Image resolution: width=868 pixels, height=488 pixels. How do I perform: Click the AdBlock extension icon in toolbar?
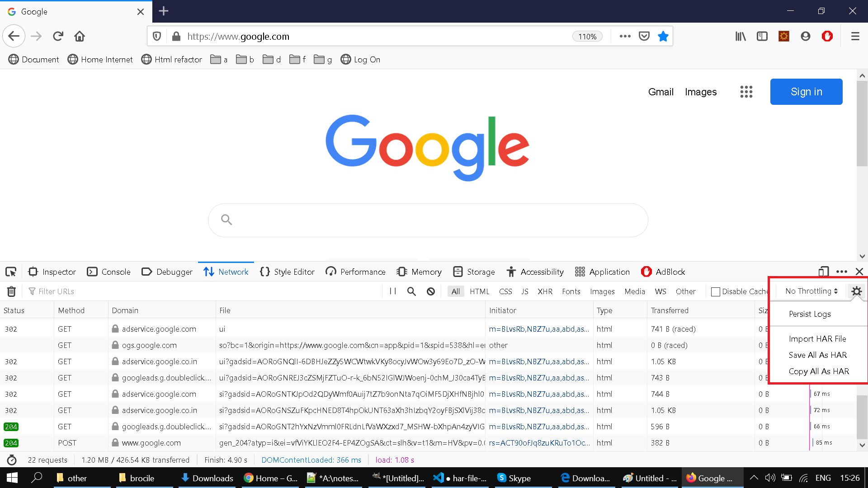click(x=827, y=36)
